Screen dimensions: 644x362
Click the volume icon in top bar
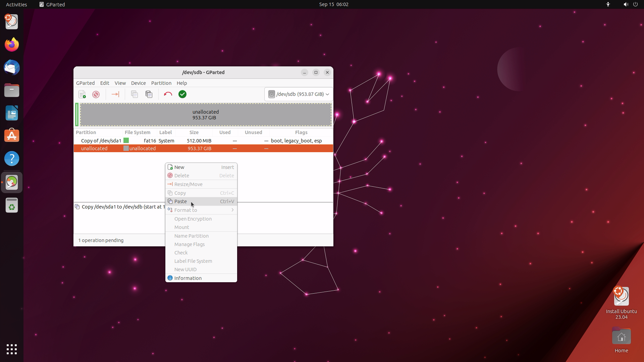[626, 4]
